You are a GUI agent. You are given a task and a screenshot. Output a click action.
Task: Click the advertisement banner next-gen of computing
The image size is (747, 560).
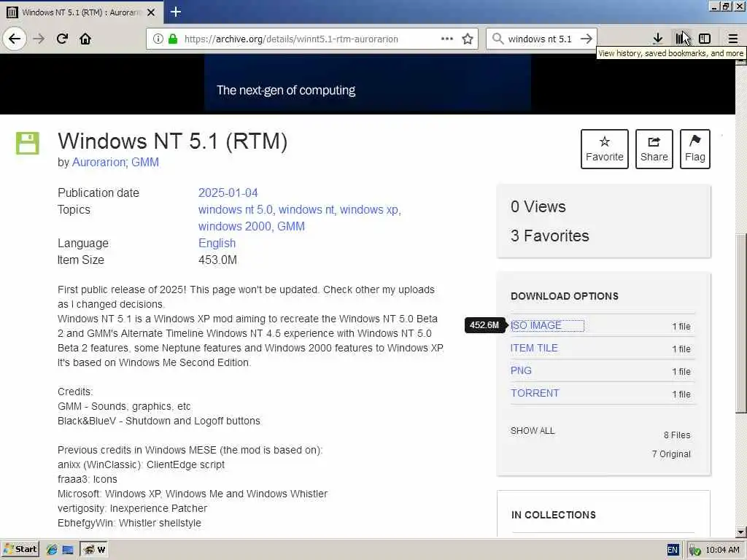click(368, 85)
